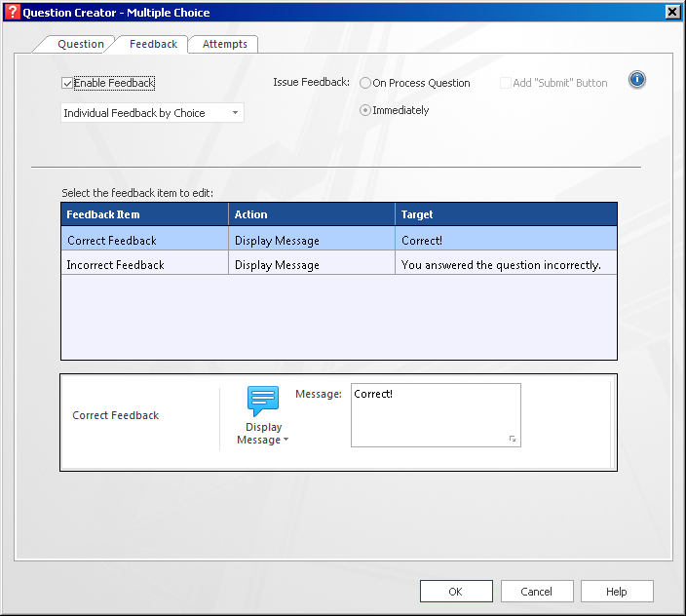Viewport: 686px width, 616px height.
Task: Click the Display Message cell for Incorrect Feedback
Action: point(312,263)
